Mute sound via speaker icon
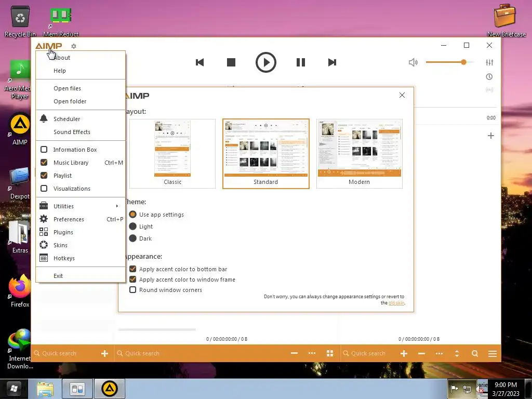 413,62
